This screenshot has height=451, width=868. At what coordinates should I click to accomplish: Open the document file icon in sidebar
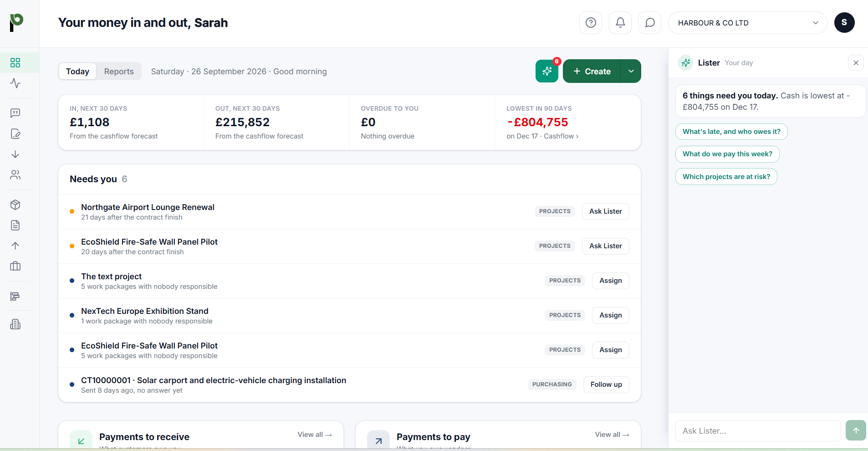tap(15, 225)
